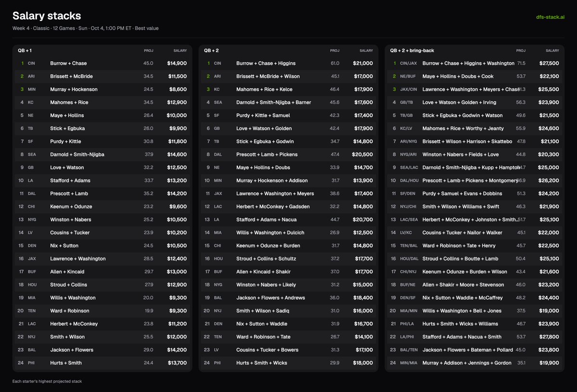The width and height of the screenshot is (577, 392).
Task: Click the "Salary stacks" page heading
Action: (47, 16)
